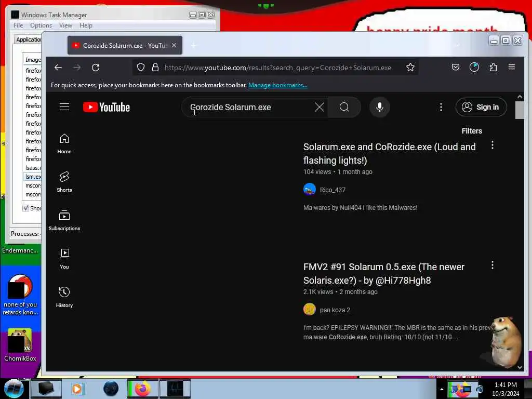Open media player taskbar icon

pos(77,389)
